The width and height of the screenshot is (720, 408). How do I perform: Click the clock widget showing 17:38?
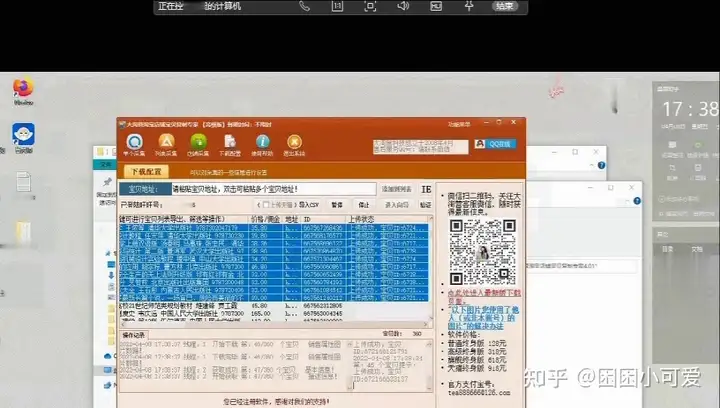point(689,109)
